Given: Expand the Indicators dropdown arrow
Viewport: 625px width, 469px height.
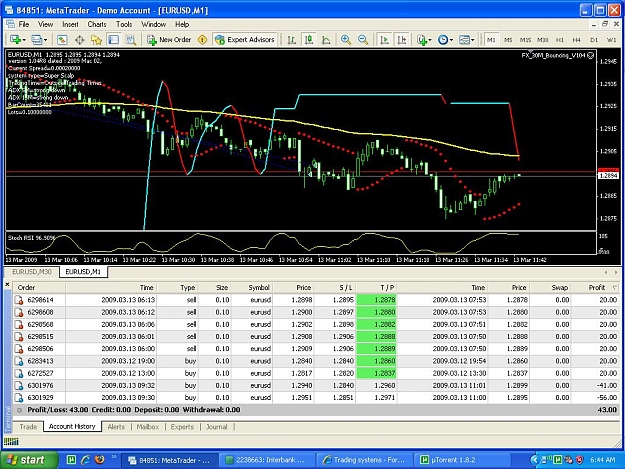Looking at the screenshot, I should [430, 40].
